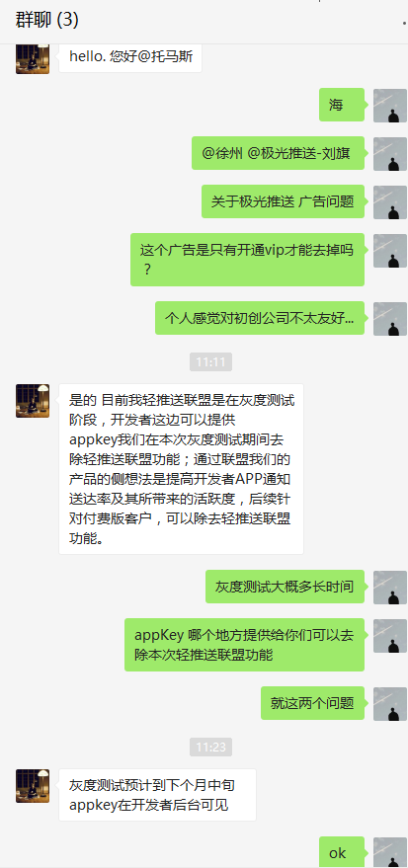Click the 11:11 timestamp label
The width and height of the screenshot is (408, 868).
click(x=211, y=362)
